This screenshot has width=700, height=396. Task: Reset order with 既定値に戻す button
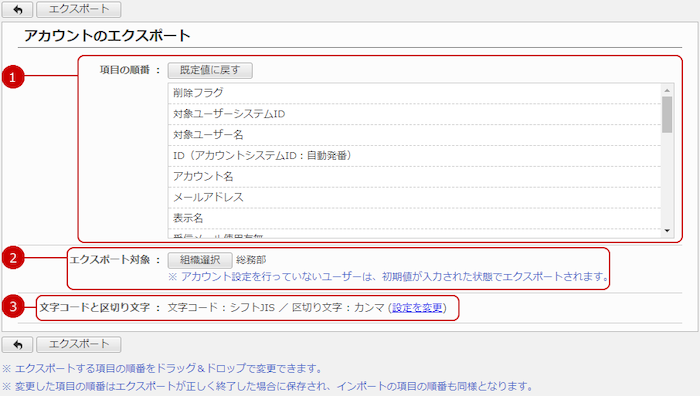pyautogui.click(x=210, y=70)
